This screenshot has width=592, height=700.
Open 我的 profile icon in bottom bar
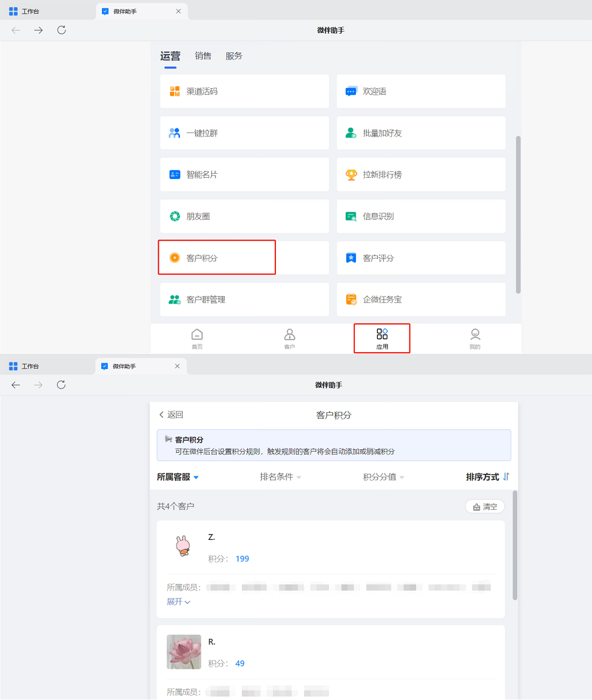pos(475,339)
